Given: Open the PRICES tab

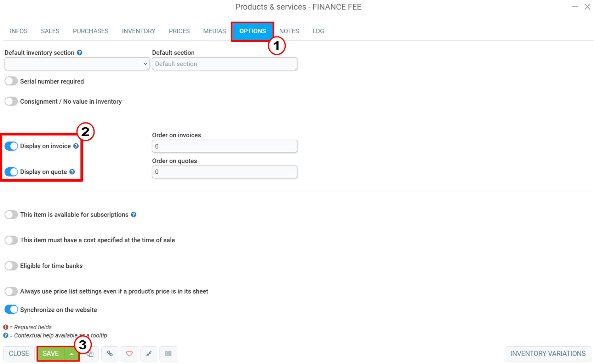Looking at the screenshot, I should [x=179, y=31].
